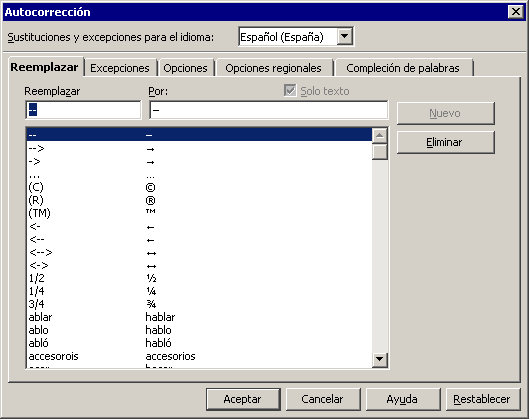Select the highlighted -- list row

click(199, 135)
